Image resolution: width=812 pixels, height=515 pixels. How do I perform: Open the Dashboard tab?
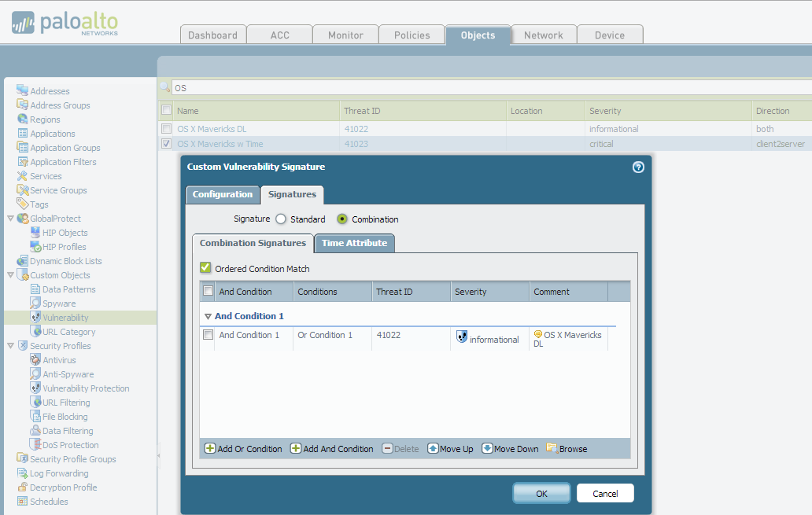tap(213, 35)
